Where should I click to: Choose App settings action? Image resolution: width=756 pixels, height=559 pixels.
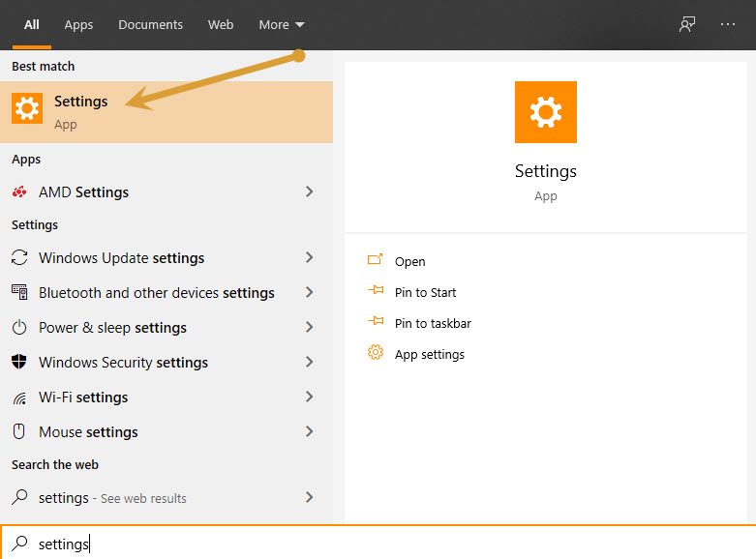pyautogui.click(x=430, y=354)
